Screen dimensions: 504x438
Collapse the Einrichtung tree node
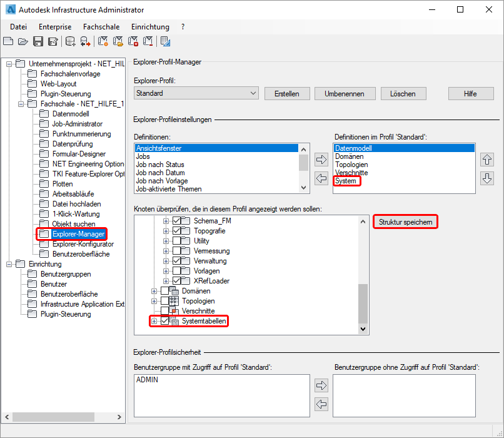click(x=9, y=264)
